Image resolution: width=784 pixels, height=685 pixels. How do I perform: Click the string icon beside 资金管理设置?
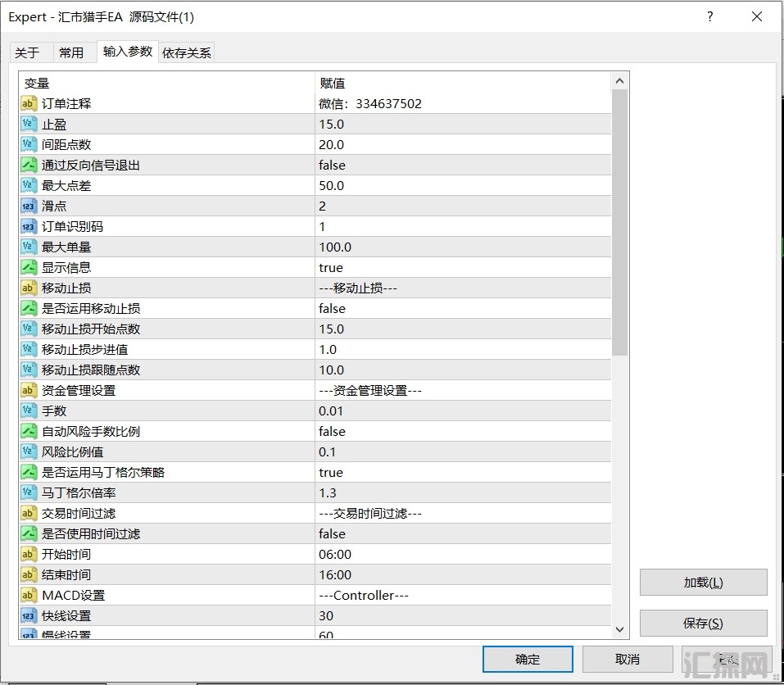29,391
